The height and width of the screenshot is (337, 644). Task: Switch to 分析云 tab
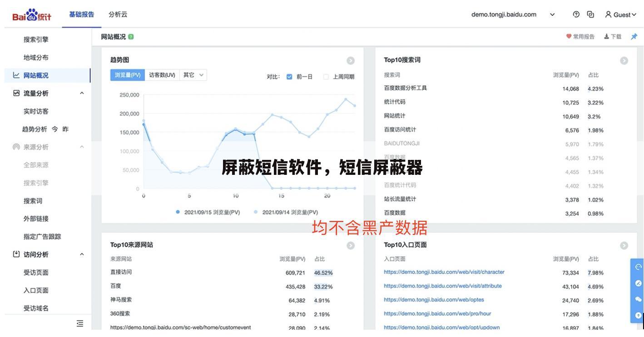[118, 15]
